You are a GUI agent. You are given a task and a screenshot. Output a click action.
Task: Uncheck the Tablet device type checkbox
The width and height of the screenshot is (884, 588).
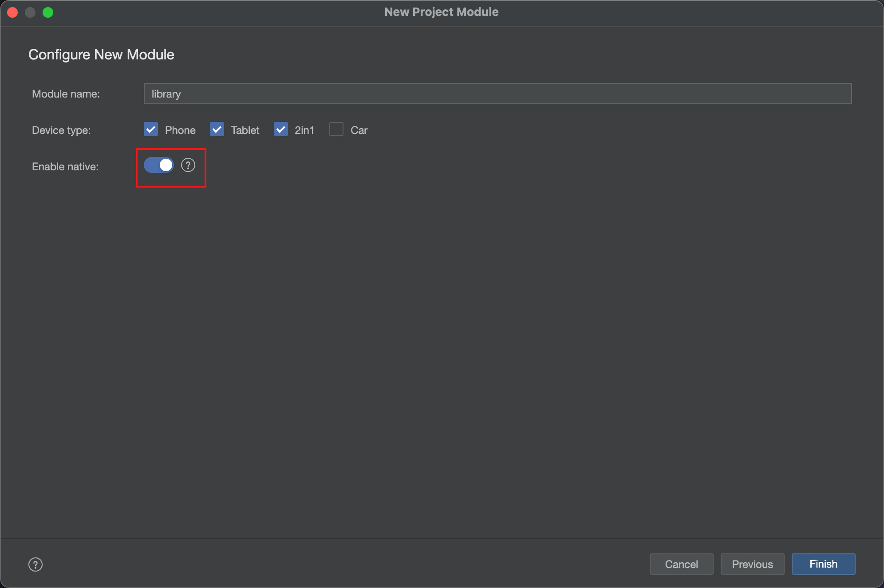(217, 129)
